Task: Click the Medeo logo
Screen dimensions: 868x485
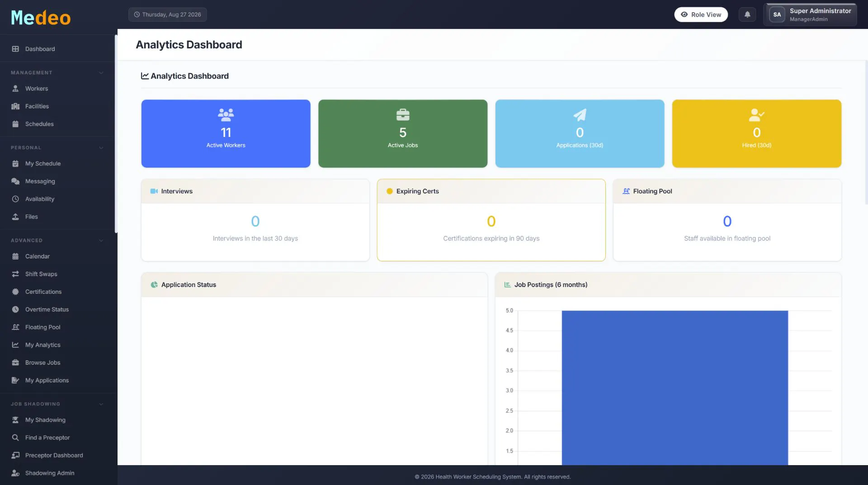Action: tap(41, 18)
